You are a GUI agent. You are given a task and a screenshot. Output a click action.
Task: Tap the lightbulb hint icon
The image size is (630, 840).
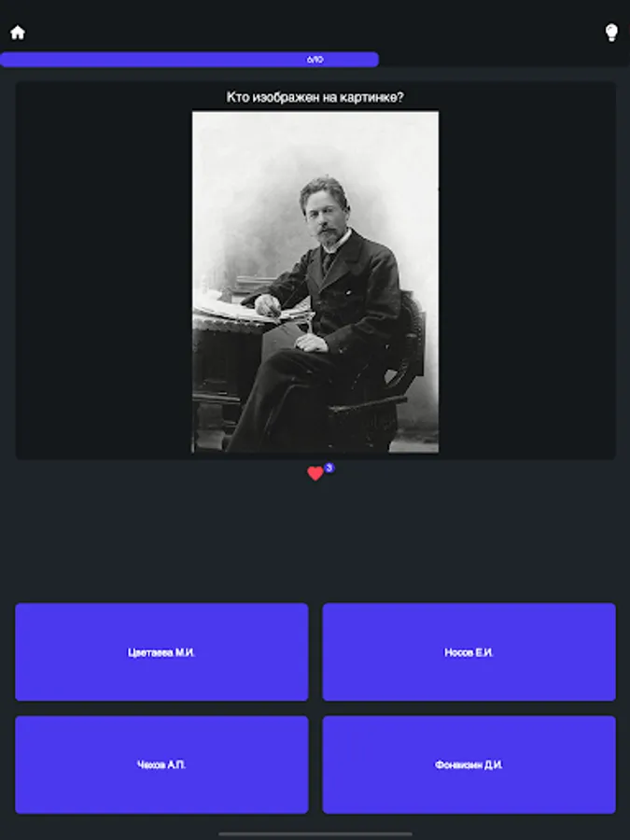(611, 33)
